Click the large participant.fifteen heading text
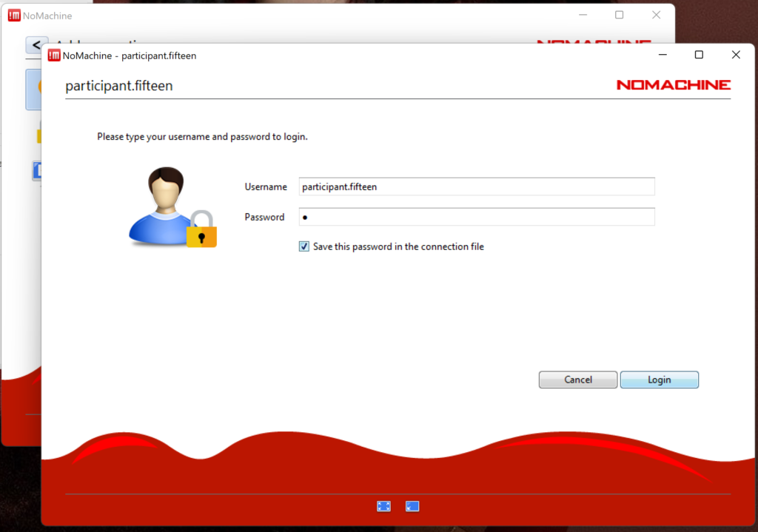Viewport: 758px width, 532px height. pos(119,86)
